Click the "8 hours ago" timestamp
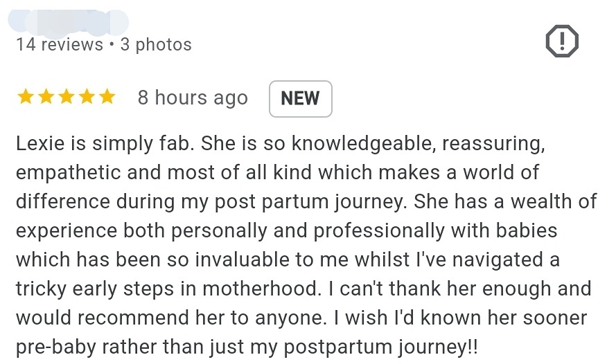 193,98
